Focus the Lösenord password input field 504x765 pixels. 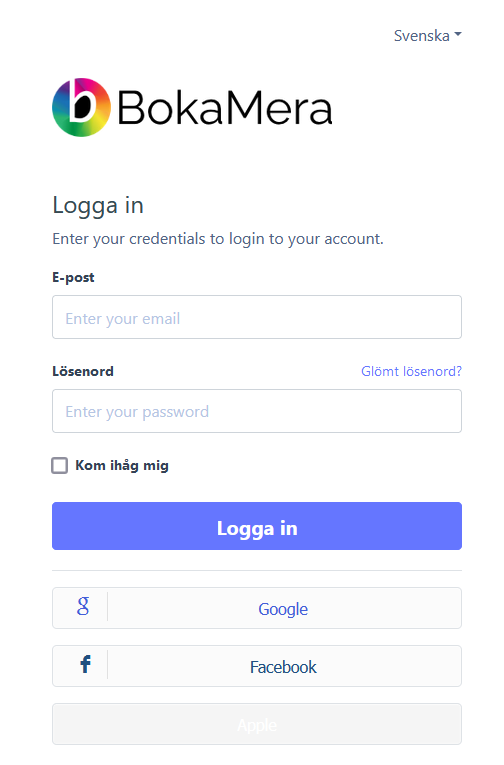pos(257,411)
